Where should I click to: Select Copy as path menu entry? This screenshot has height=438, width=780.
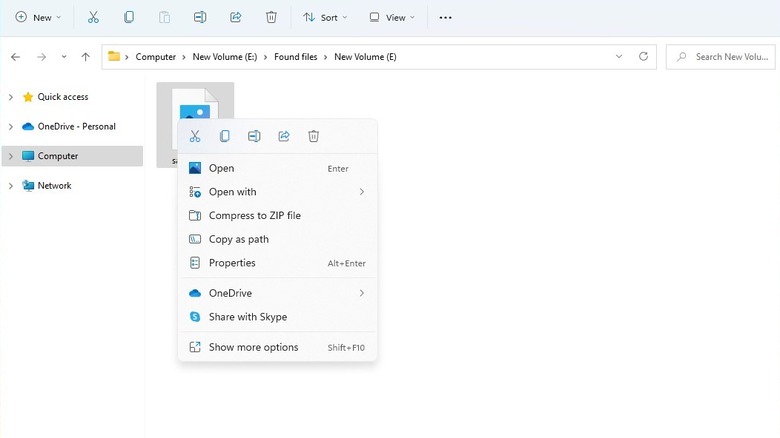point(238,239)
